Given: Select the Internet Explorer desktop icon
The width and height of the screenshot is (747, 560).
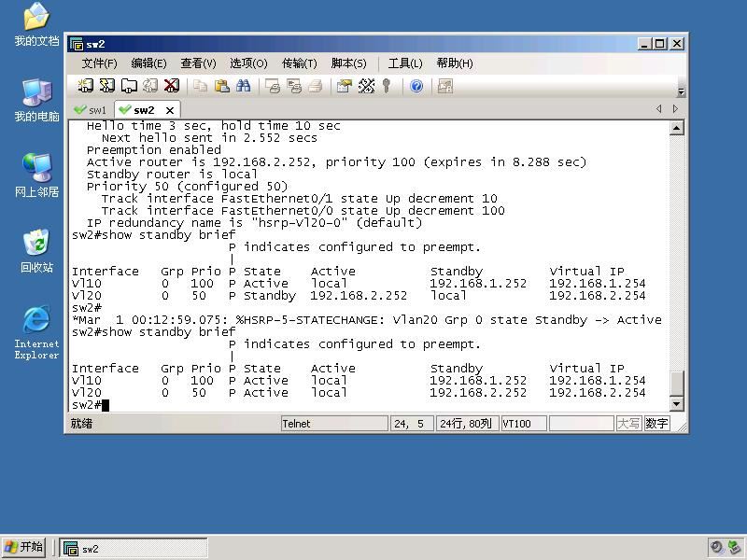Looking at the screenshot, I should pos(36,332).
